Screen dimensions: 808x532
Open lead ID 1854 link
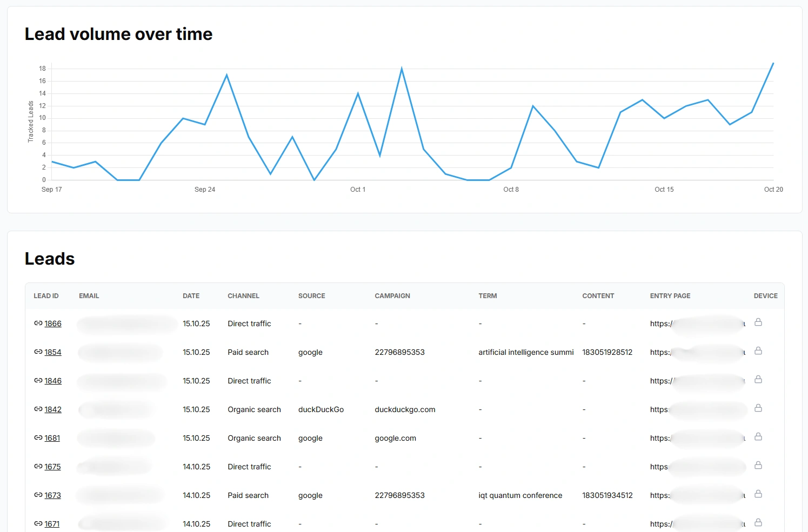pos(53,352)
